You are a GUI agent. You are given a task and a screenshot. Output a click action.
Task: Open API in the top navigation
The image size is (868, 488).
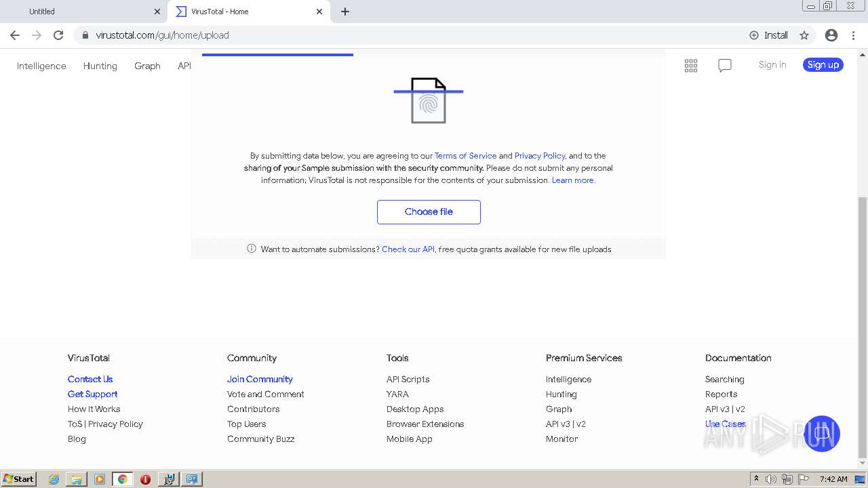pyautogui.click(x=184, y=66)
